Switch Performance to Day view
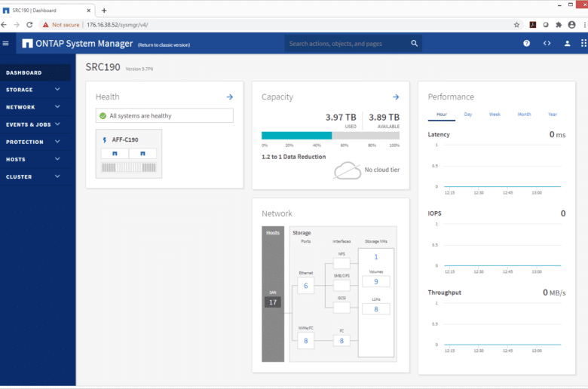 467,115
